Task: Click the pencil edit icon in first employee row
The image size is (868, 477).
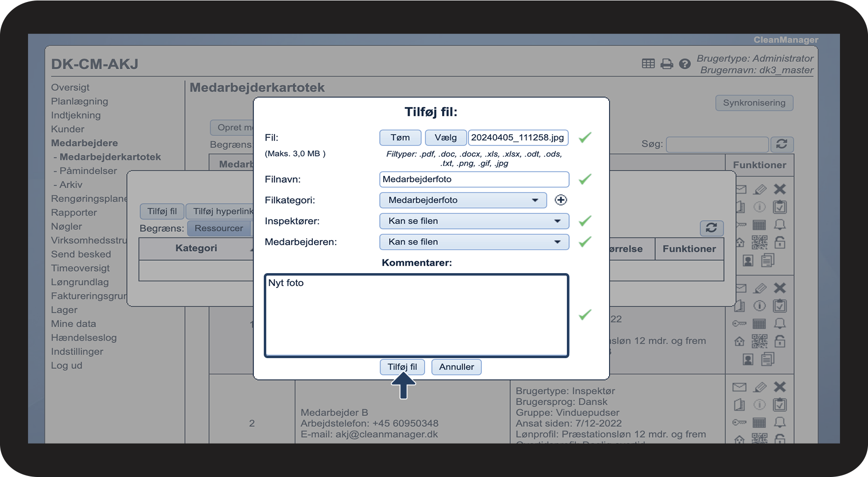Action: (x=760, y=189)
